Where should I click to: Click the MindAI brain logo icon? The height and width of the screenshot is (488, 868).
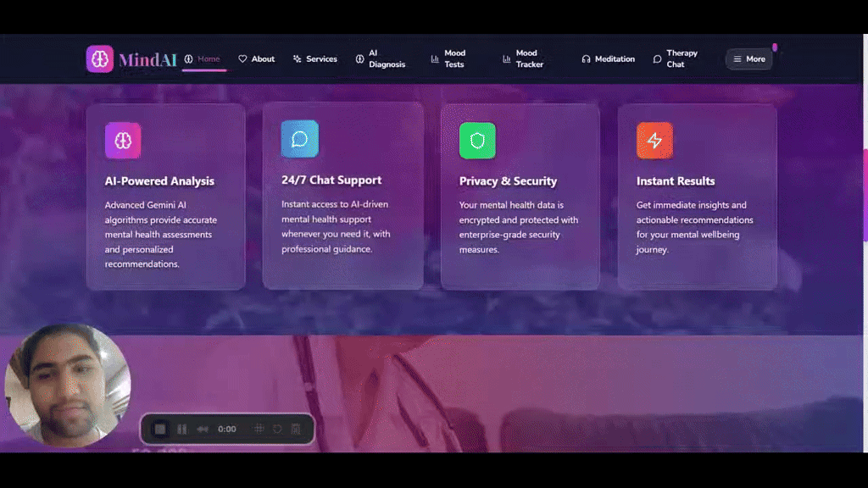pyautogui.click(x=100, y=58)
